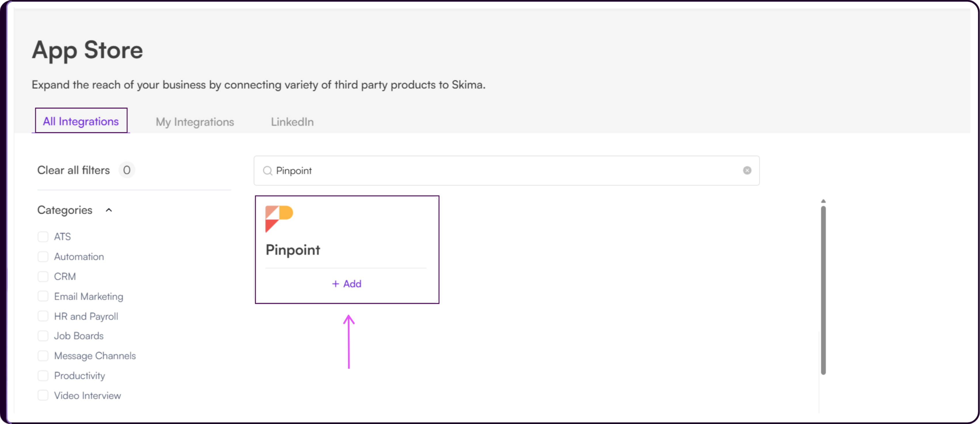Select the HR and Payroll checkbox
This screenshot has width=980, height=424.
pos(43,316)
